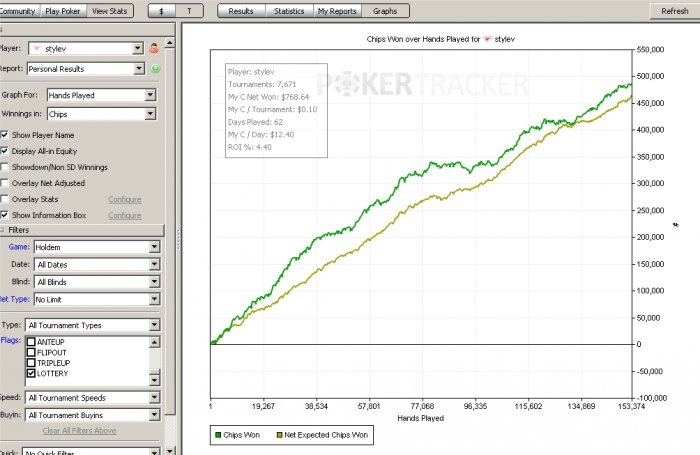700x455 pixels.
Task: Click the up arrow of flags list scrollbar
Action: (154, 342)
